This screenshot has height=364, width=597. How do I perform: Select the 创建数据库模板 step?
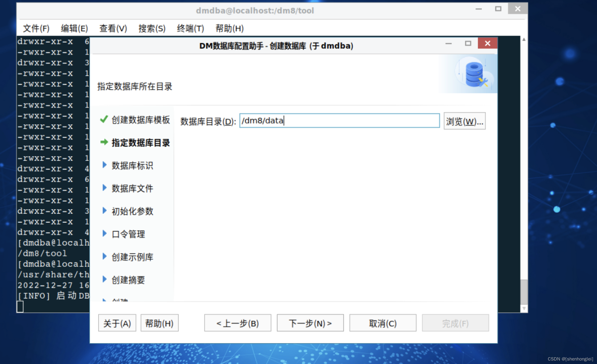click(x=141, y=120)
